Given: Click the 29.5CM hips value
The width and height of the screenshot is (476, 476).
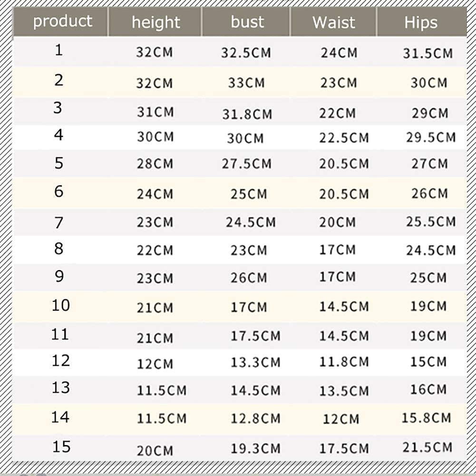Looking at the screenshot, I should click(x=431, y=137).
